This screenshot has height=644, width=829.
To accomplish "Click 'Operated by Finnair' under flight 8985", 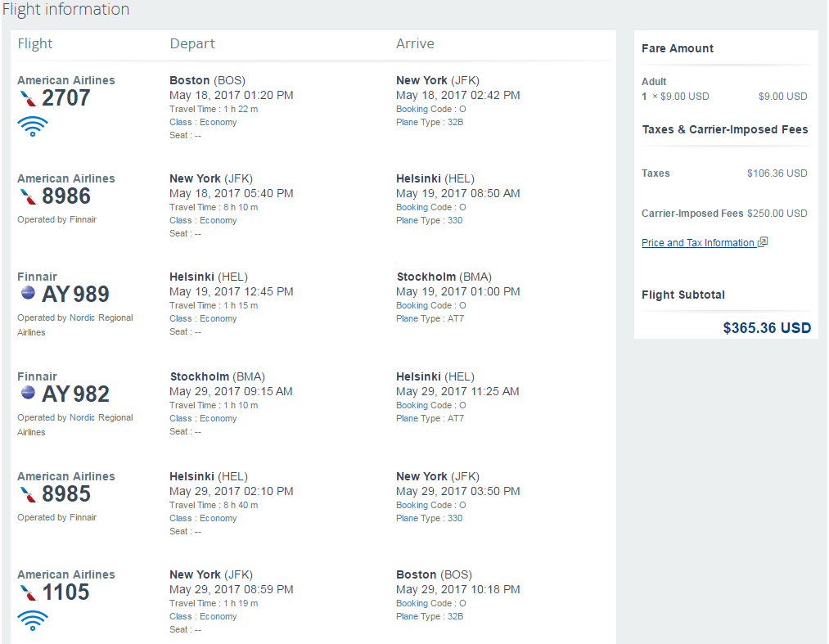I will coord(56,517).
